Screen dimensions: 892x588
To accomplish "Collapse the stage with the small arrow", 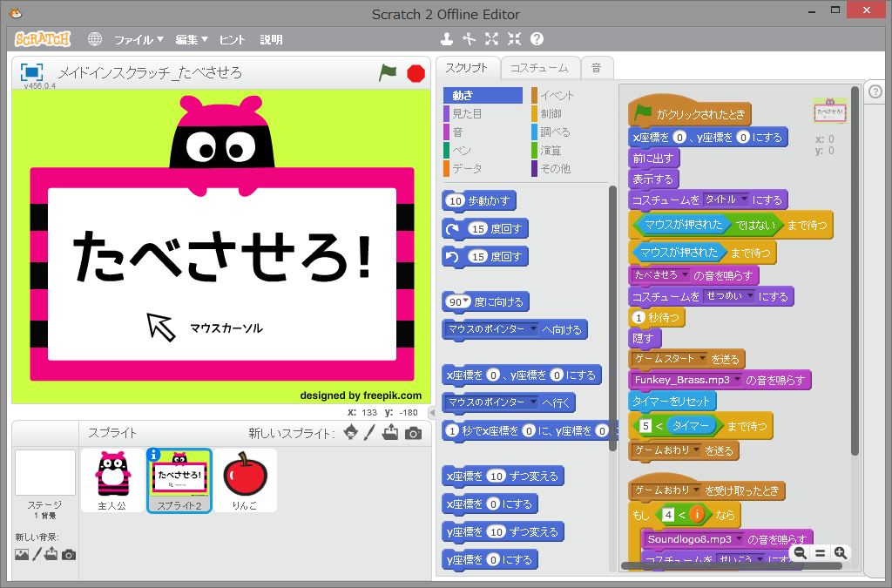I will [432, 412].
